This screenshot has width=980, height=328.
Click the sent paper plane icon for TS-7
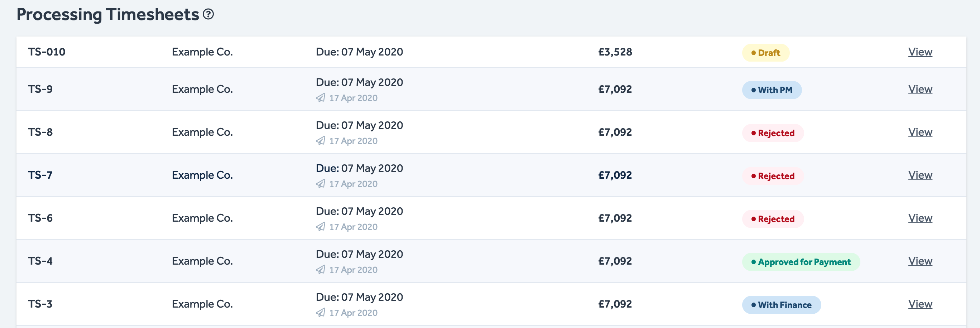pos(321,184)
